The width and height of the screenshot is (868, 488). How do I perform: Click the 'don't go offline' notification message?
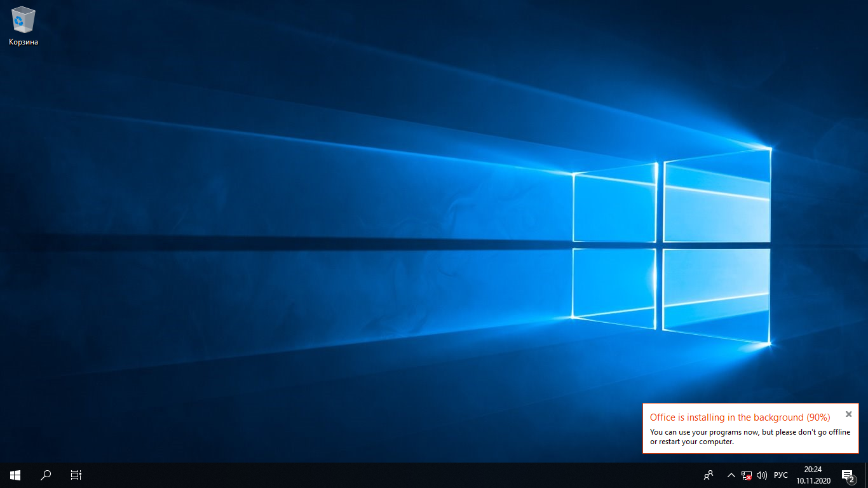pos(750,437)
